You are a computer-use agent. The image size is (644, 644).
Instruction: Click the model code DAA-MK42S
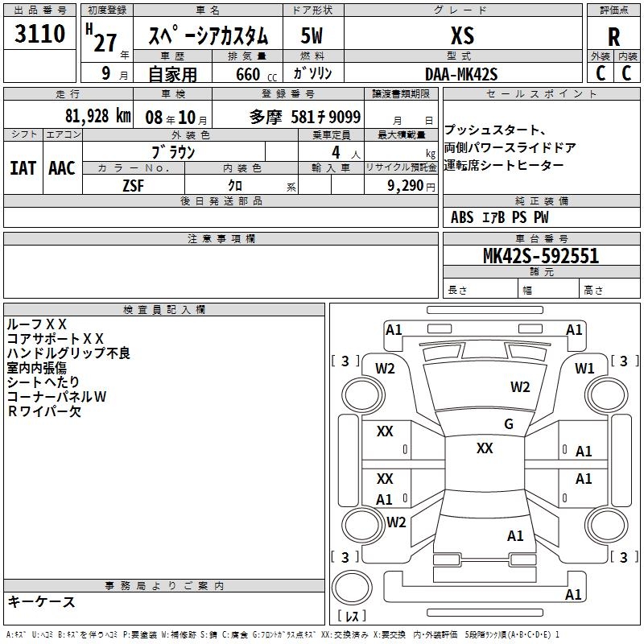(461, 74)
